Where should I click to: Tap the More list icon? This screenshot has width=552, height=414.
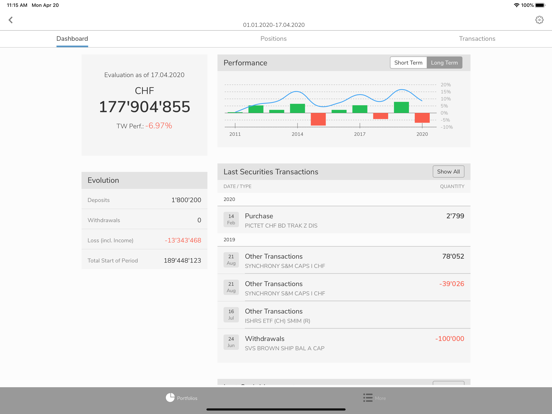coord(368,398)
